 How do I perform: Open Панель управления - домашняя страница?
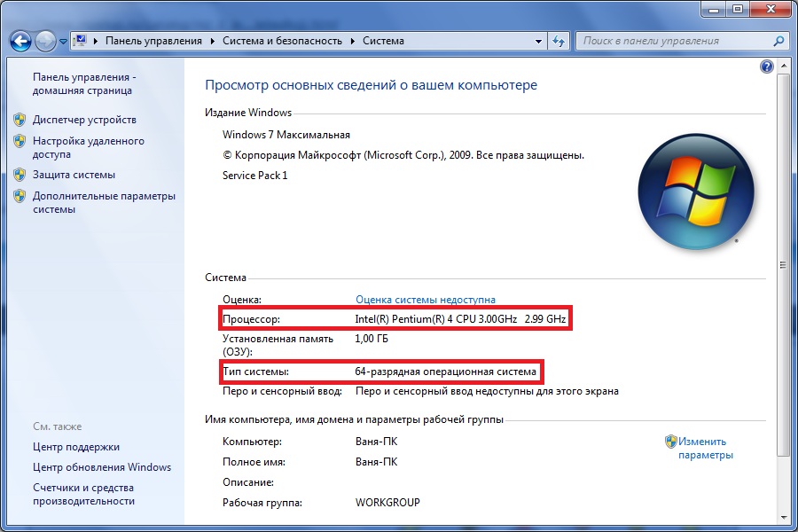(x=84, y=84)
